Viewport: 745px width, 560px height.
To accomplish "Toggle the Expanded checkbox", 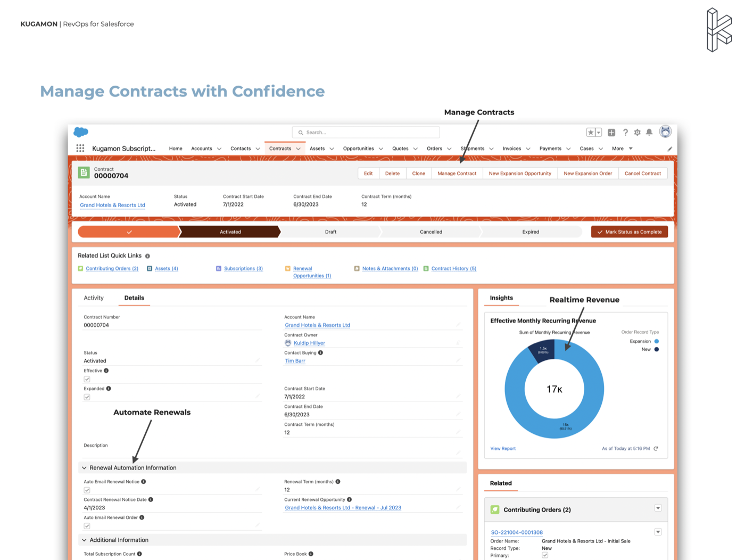I will coord(87,397).
